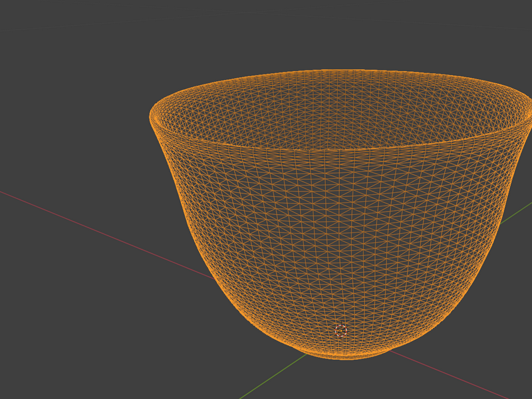532x399 pixels.
Task: Select the orange wireframe bowl mesh
Action: (x=340, y=214)
